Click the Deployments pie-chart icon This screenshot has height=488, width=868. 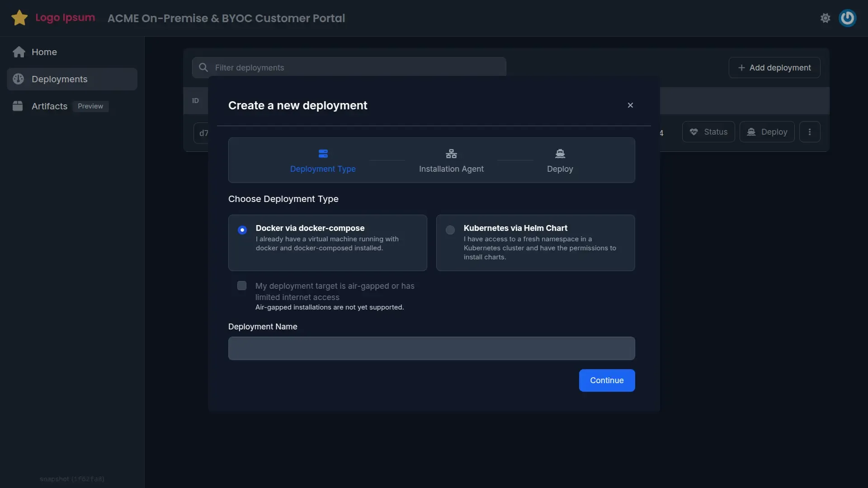[x=18, y=79]
